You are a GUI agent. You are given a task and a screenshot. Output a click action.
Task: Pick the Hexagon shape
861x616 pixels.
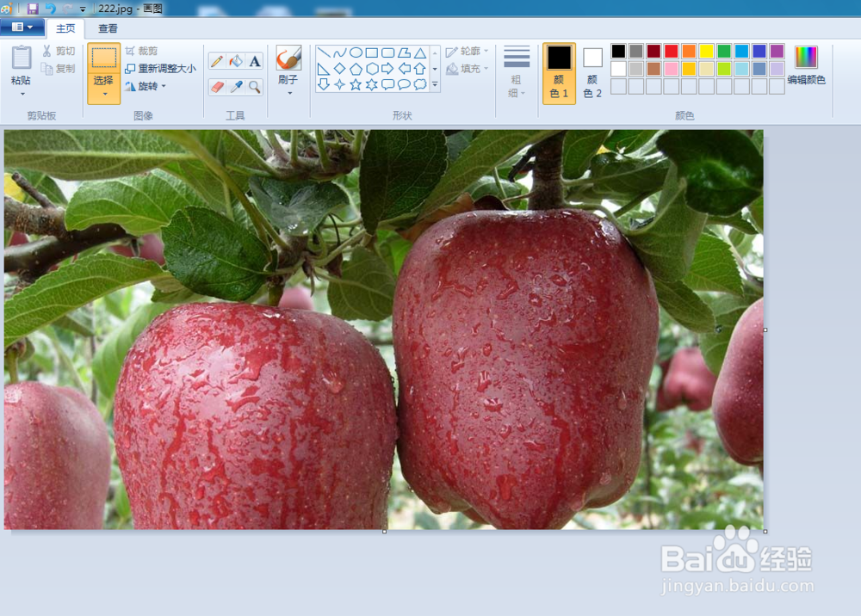[372, 69]
